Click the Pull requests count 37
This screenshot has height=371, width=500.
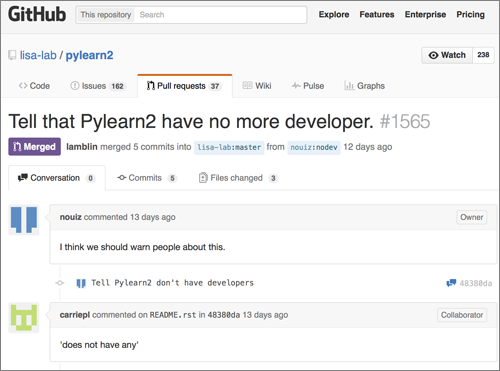click(215, 86)
